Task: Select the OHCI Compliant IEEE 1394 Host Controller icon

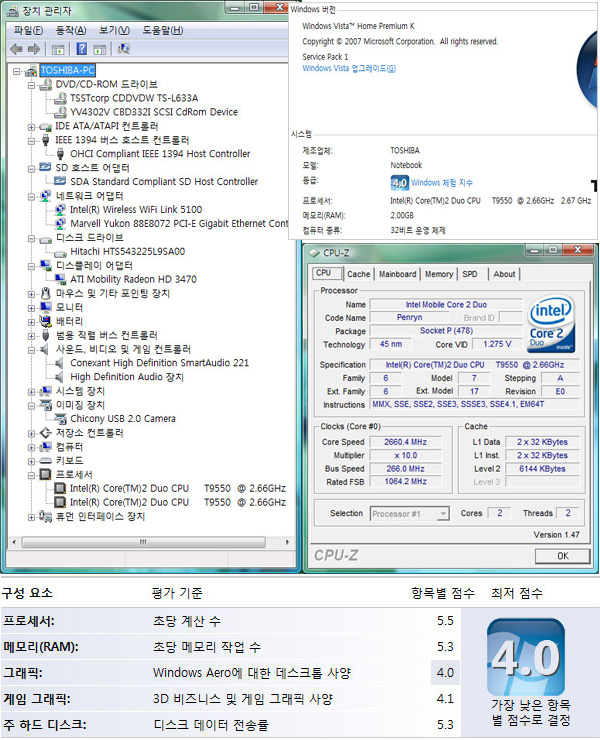Action: [x=60, y=154]
